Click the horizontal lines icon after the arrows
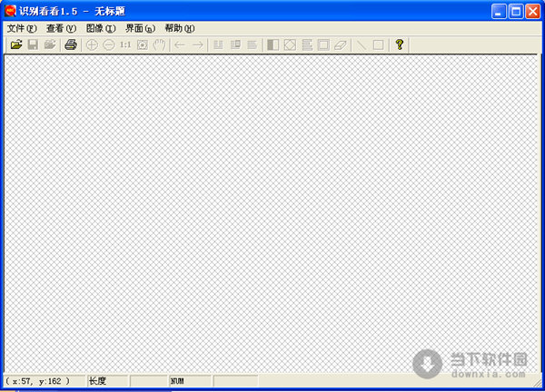 point(252,44)
